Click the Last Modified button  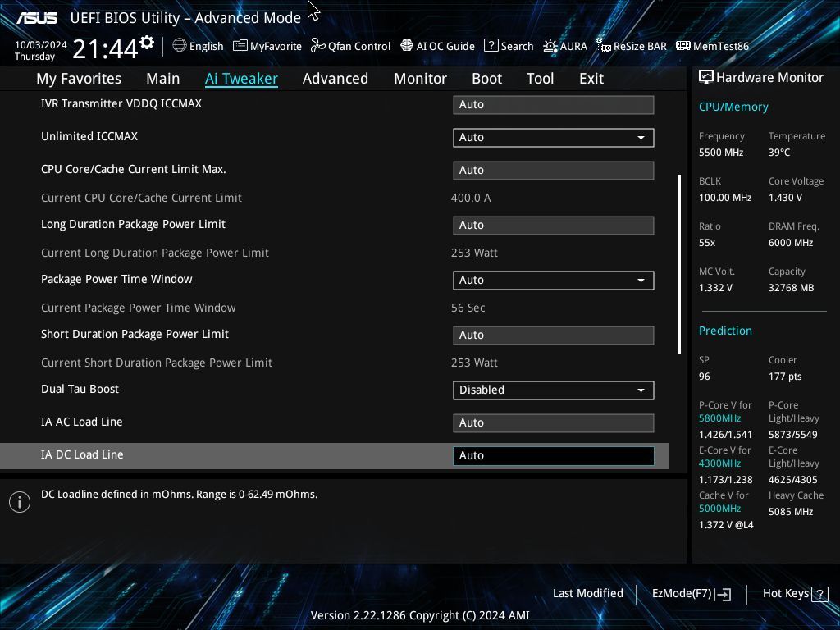pyautogui.click(x=587, y=593)
